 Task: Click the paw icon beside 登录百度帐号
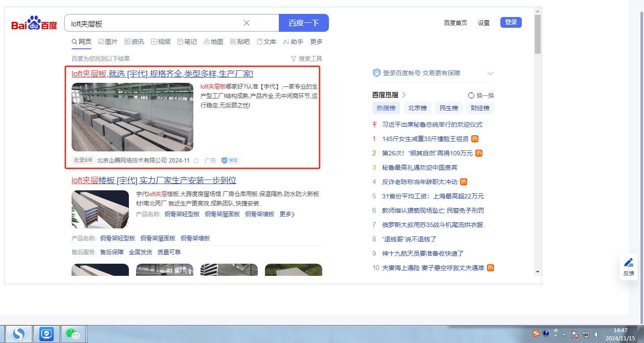pyautogui.click(x=377, y=73)
